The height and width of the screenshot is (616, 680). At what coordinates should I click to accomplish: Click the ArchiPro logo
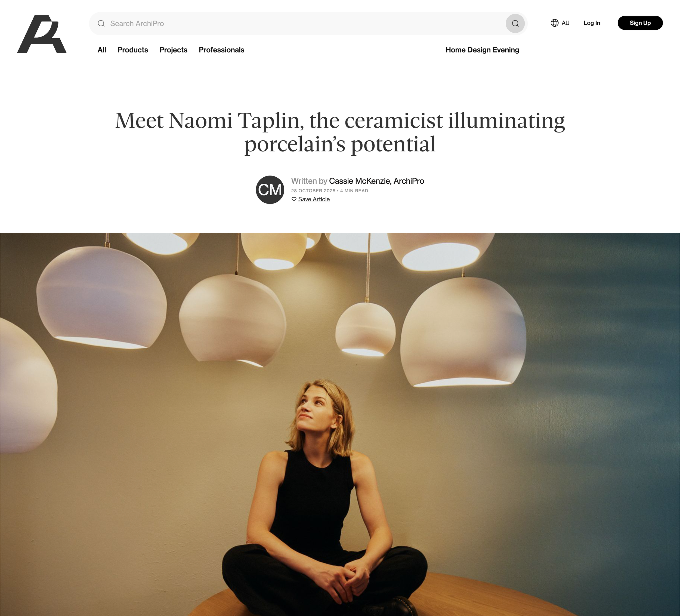(x=42, y=34)
